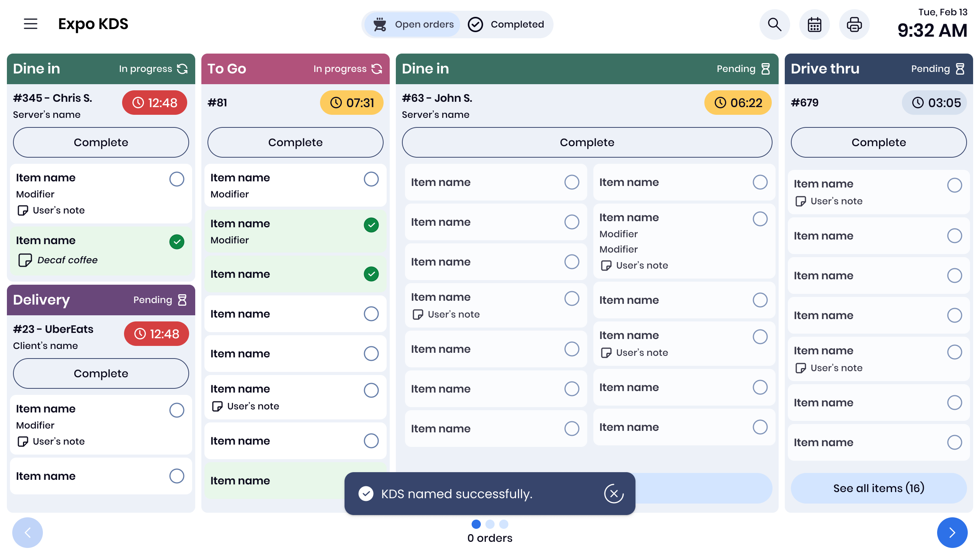Jump to second page indicator dot

point(490,524)
